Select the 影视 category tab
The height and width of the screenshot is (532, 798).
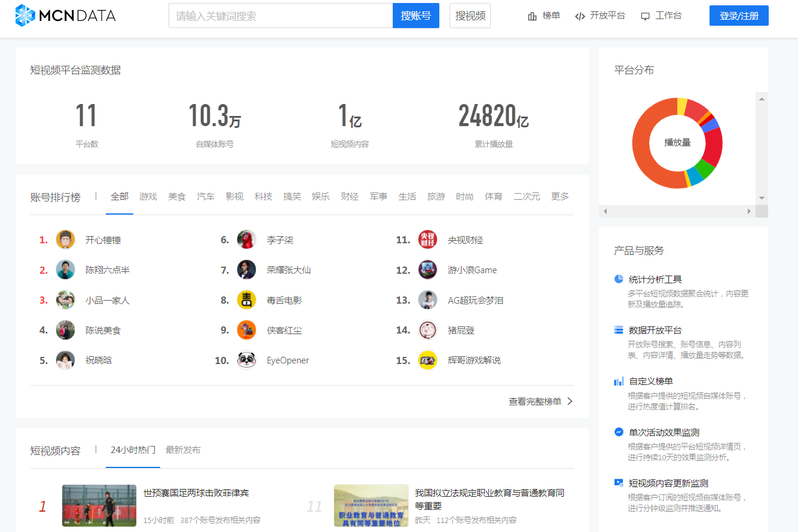234,197
